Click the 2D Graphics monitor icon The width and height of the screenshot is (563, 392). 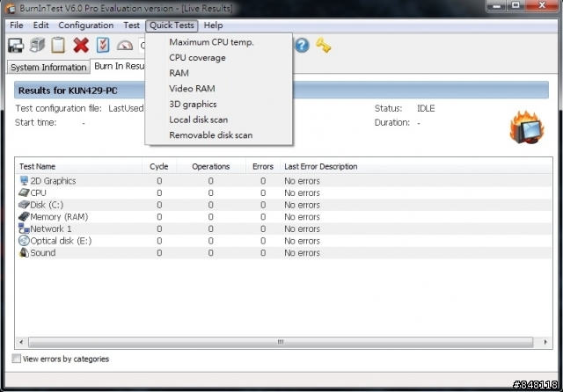pyautogui.click(x=24, y=180)
